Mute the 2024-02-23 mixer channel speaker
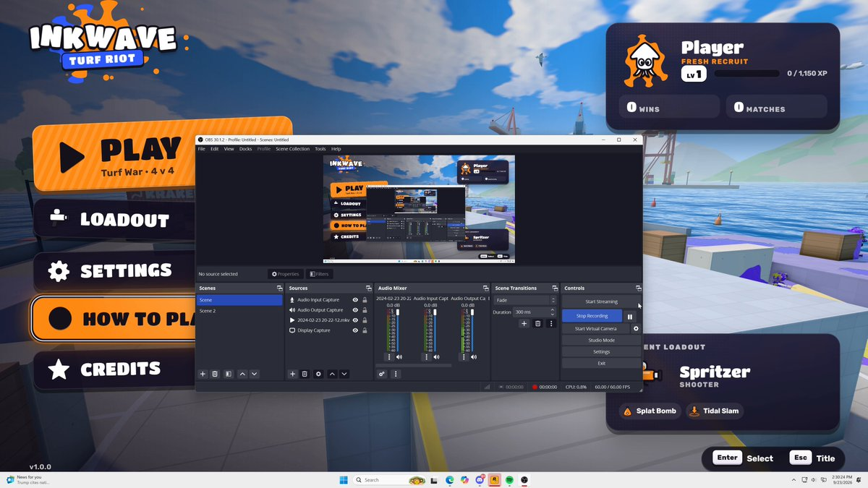Screen dimensions: 868x488 pos(399,356)
